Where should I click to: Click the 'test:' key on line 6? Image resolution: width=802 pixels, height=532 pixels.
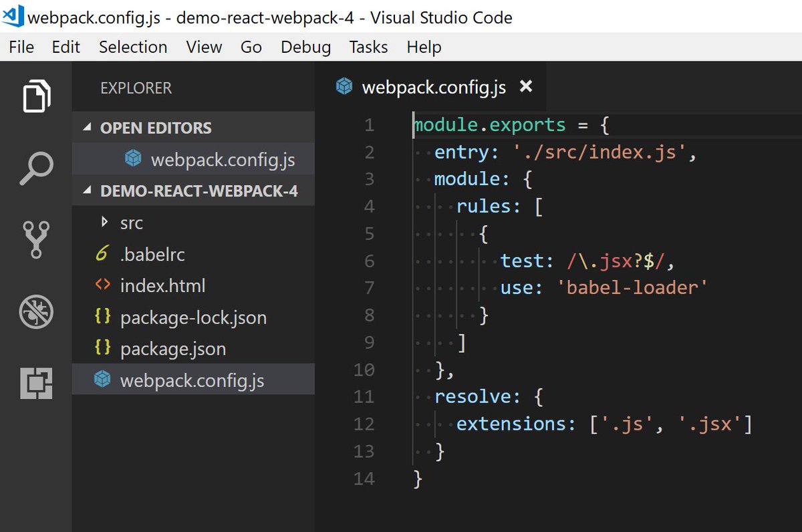tap(527, 261)
